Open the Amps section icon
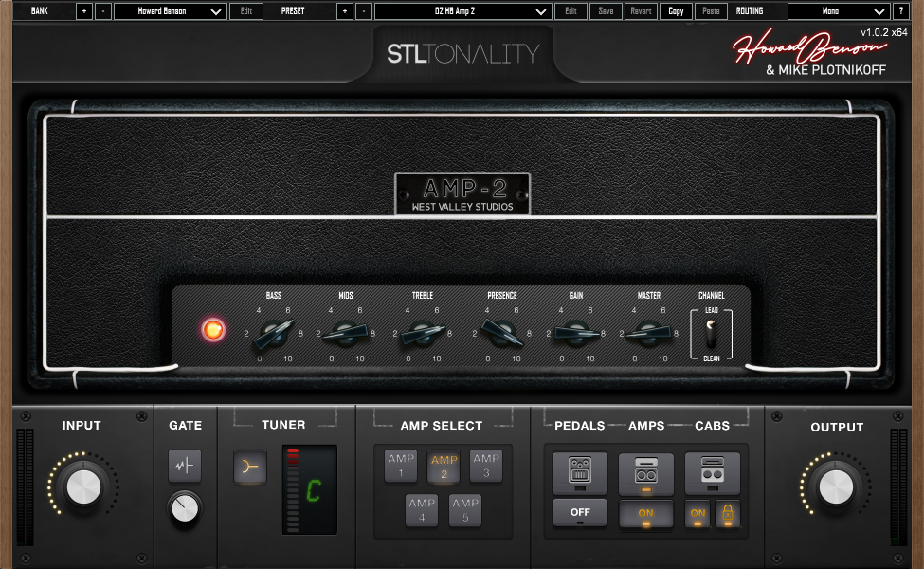Screen dimensions: 924x569 pos(646,473)
